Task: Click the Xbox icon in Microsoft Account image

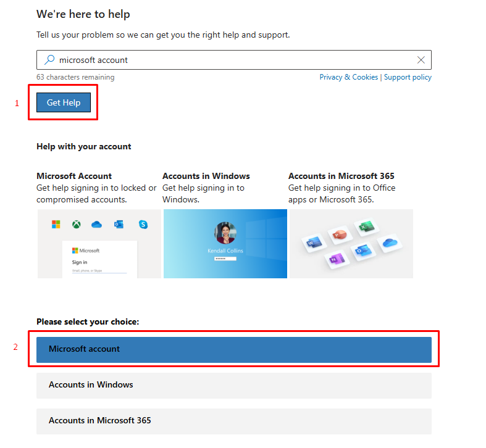Action: point(76,224)
